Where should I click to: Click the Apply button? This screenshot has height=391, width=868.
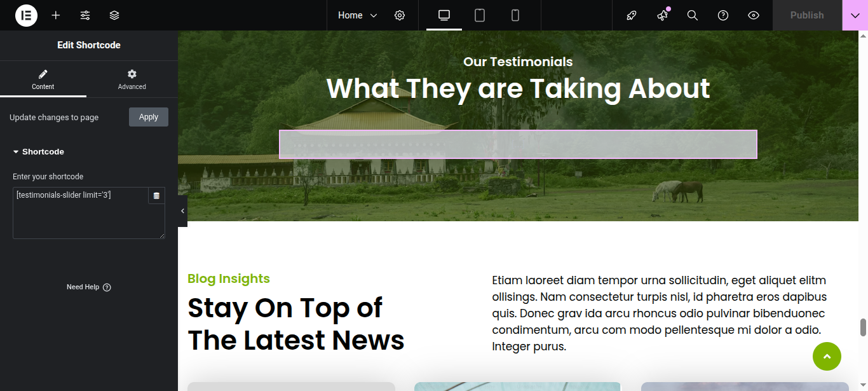(x=149, y=117)
